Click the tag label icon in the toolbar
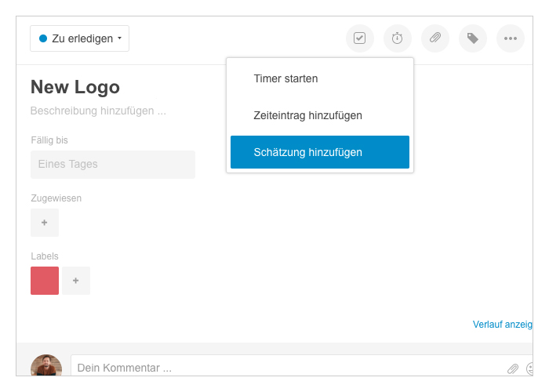Viewport: 549px width, 392px height. 473,38
